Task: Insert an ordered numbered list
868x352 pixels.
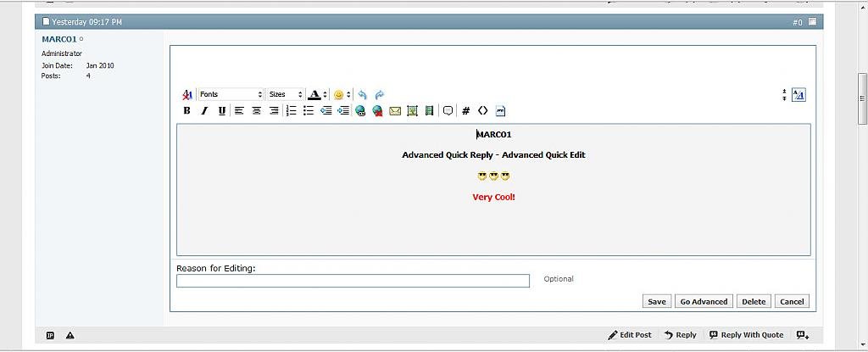Action: [292, 111]
